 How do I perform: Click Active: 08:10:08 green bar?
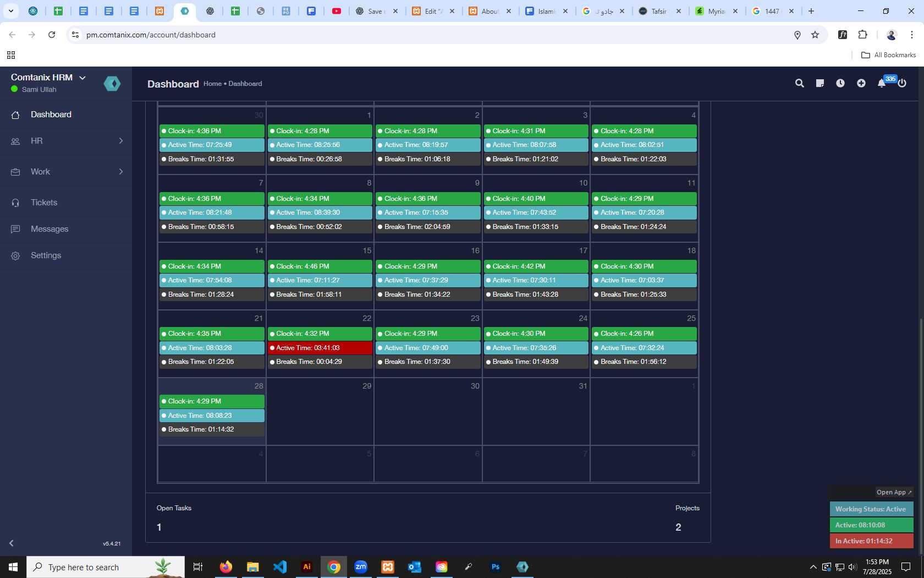(x=872, y=525)
